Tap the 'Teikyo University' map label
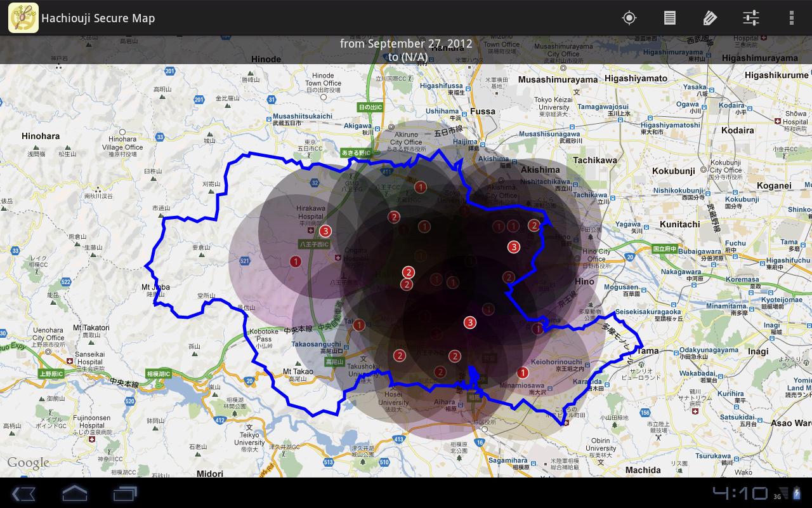812x508 pixels. point(249,439)
